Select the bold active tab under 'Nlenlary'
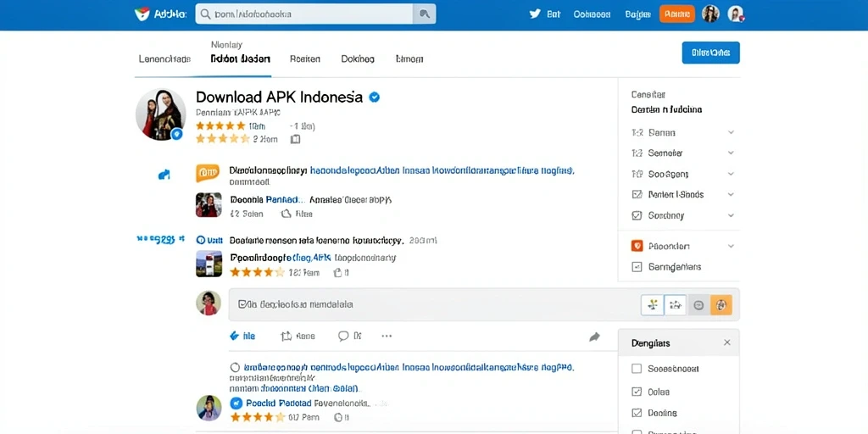The width and height of the screenshot is (868, 434). [x=240, y=59]
